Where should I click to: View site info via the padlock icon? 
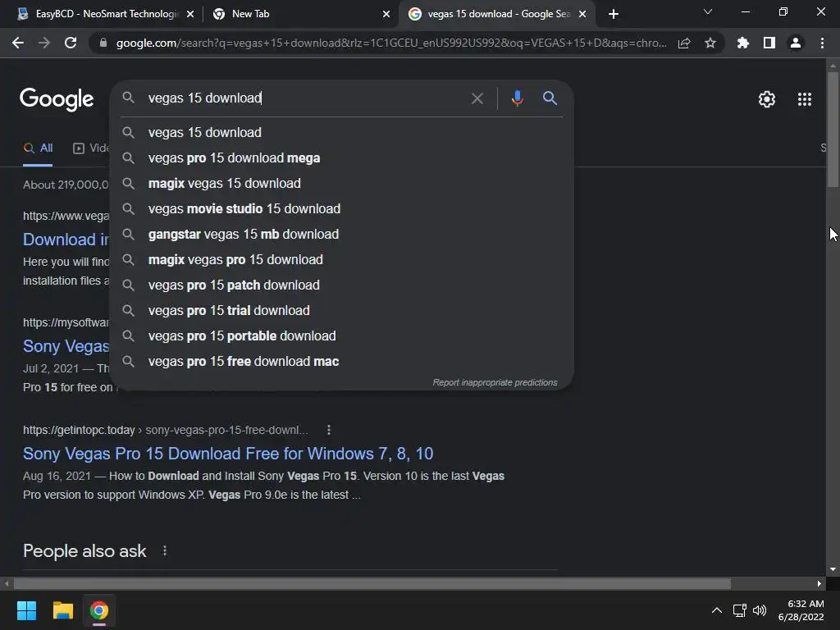tap(103, 43)
